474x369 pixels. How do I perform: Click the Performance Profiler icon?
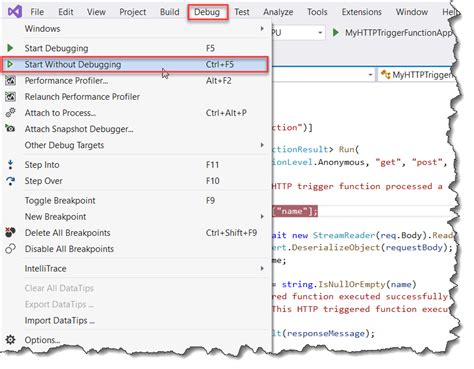tap(10, 80)
